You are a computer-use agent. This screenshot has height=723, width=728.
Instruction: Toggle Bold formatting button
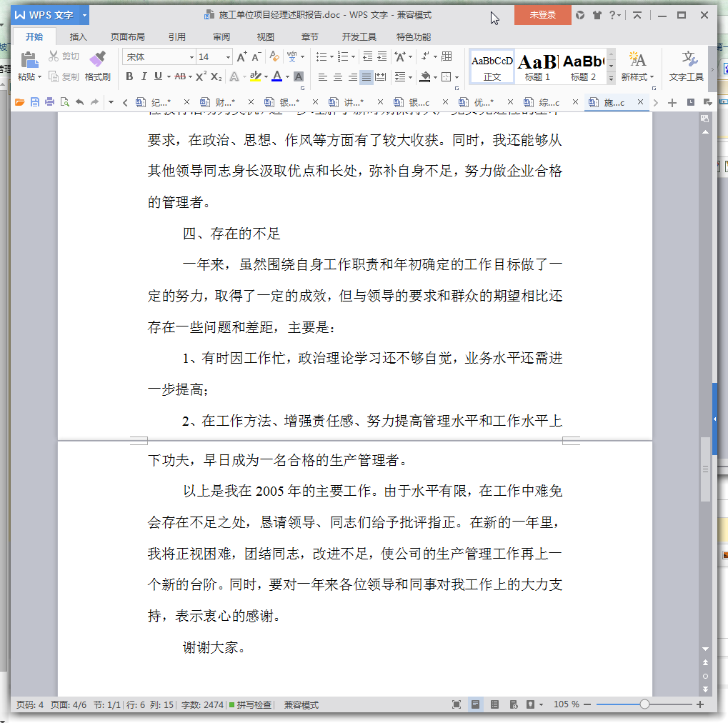click(x=129, y=76)
